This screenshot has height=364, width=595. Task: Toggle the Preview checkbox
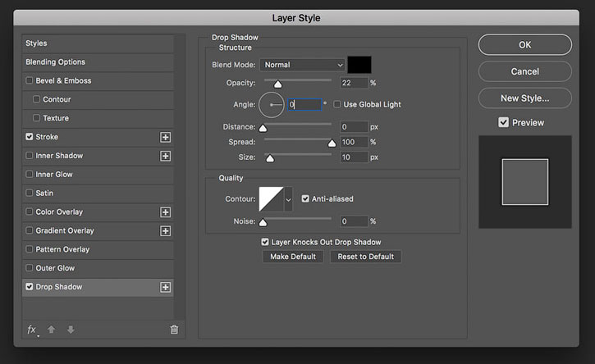[504, 122]
